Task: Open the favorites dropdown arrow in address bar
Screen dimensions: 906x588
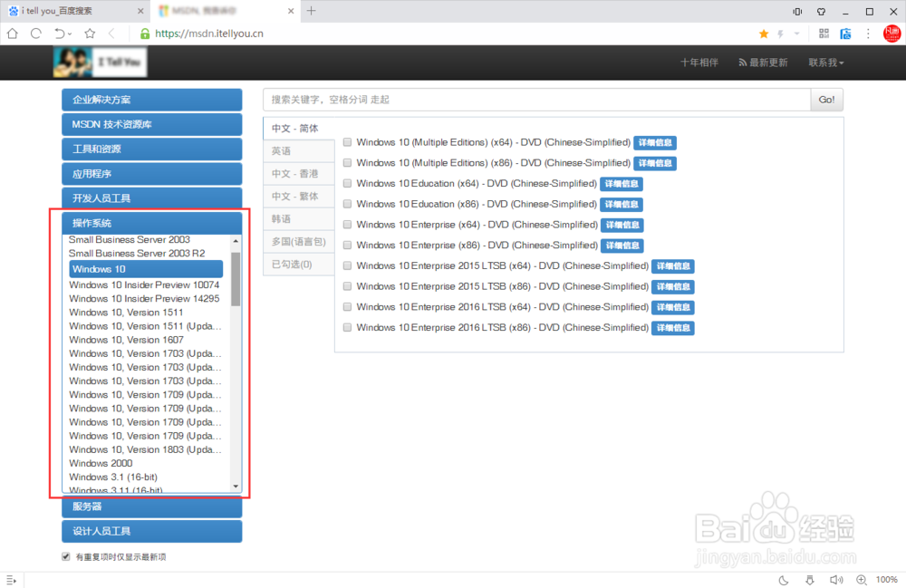Action: 796,34
